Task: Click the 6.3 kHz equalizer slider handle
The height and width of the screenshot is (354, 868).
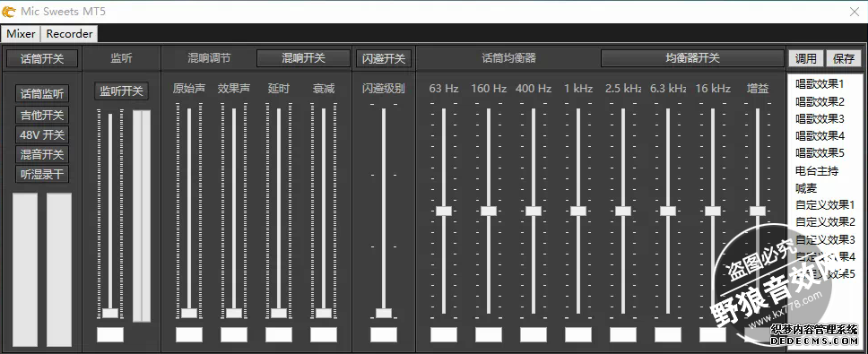Action: click(668, 211)
